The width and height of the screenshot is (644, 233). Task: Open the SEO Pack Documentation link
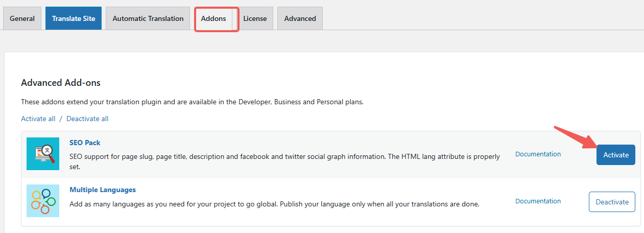pos(538,154)
